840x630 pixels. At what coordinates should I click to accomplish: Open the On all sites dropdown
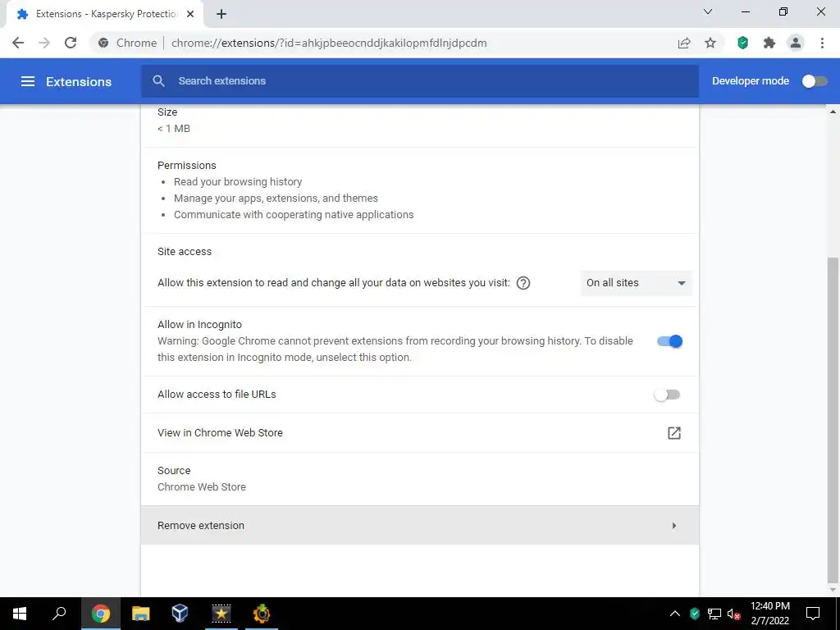coord(636,283)
